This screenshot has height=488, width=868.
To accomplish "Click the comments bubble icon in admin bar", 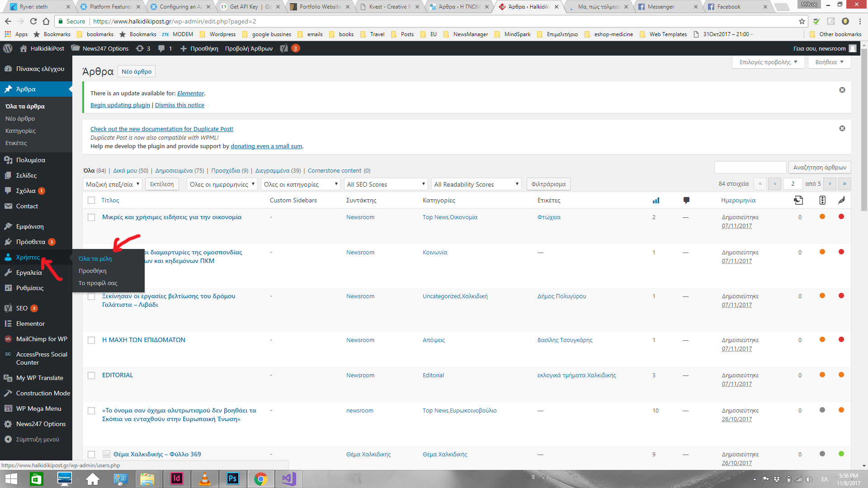I will point(161,48).
